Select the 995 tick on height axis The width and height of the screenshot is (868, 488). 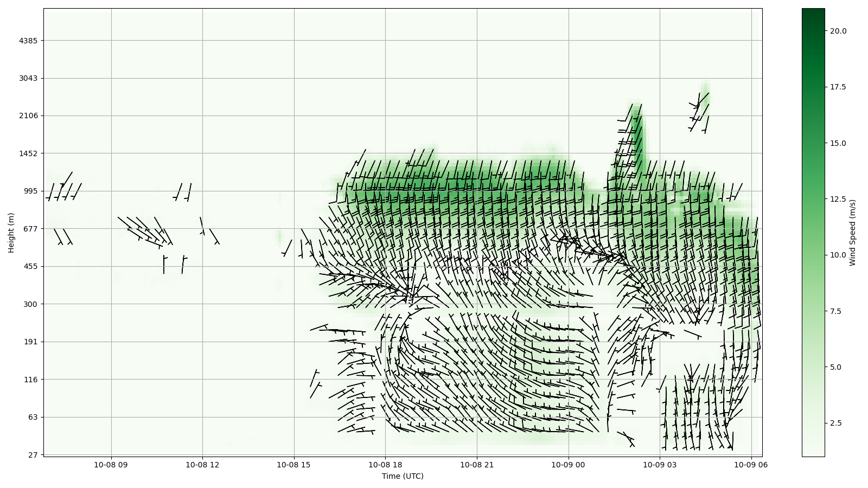(x=30, y=191)
